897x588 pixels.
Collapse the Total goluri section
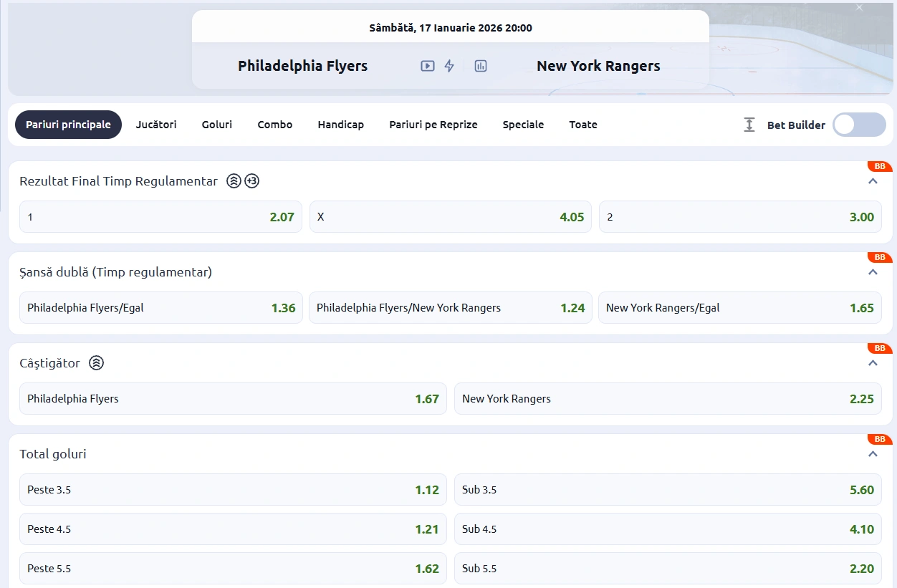point(873,454)
